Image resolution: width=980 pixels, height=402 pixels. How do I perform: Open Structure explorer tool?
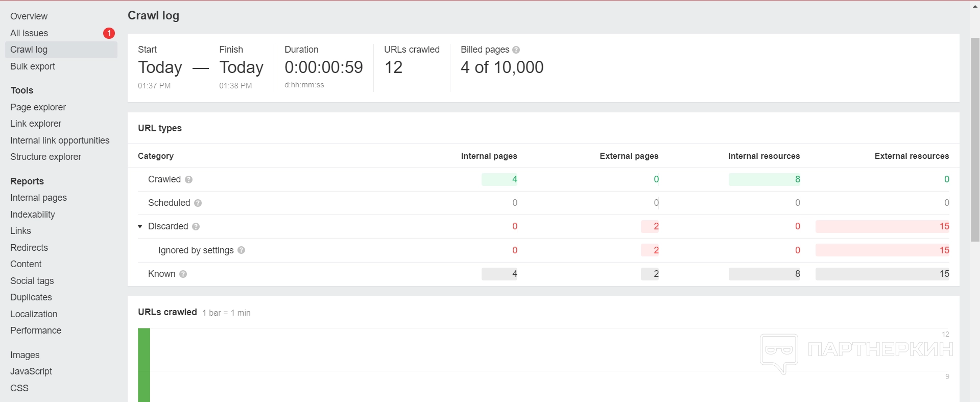click(x=45, y=157)
